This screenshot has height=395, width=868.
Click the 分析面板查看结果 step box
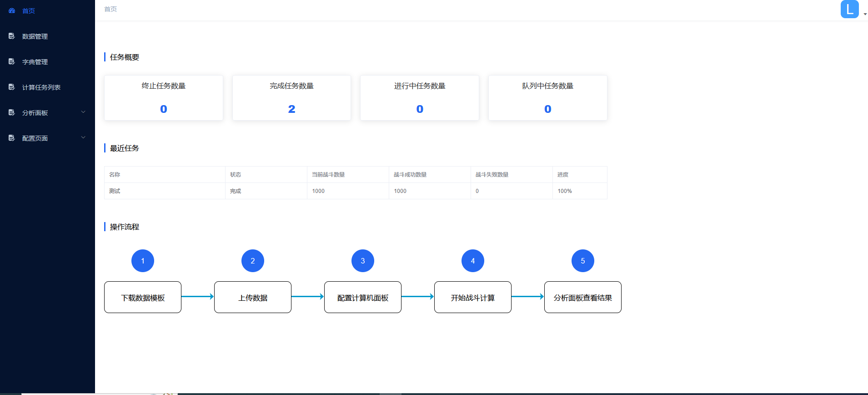[x=583, y=297]
